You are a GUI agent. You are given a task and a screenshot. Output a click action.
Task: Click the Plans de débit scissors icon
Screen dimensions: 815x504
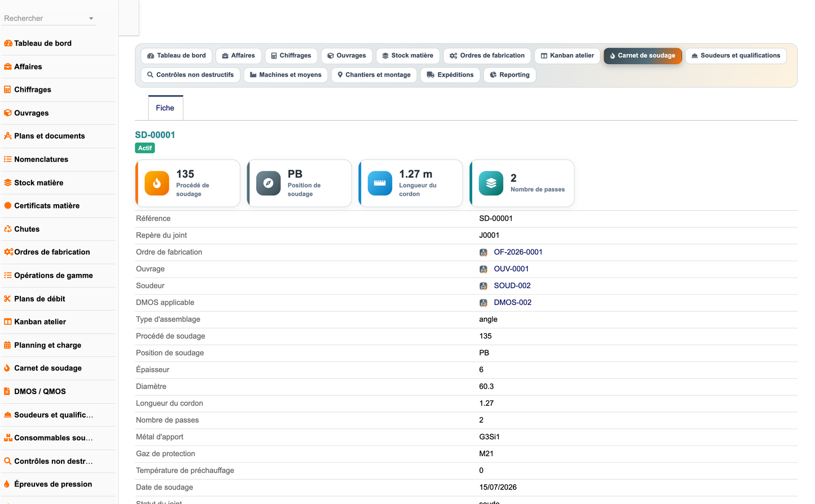point(7,299)
